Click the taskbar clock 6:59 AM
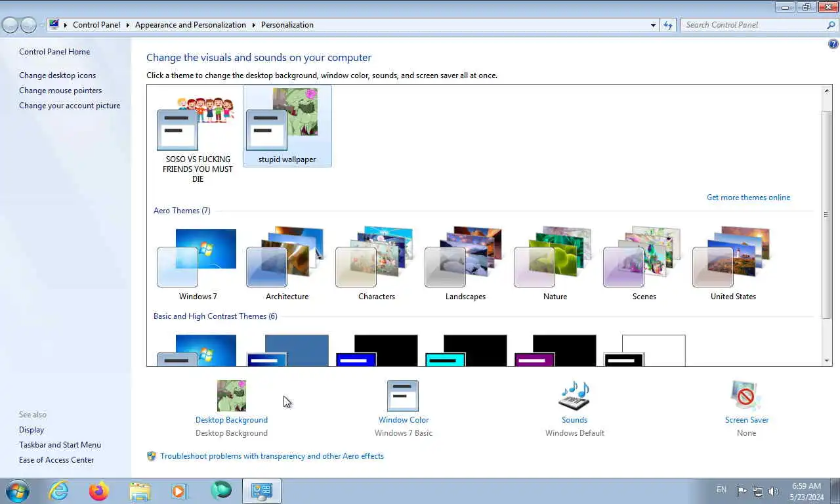840x504 pixels. click(807, 486)
